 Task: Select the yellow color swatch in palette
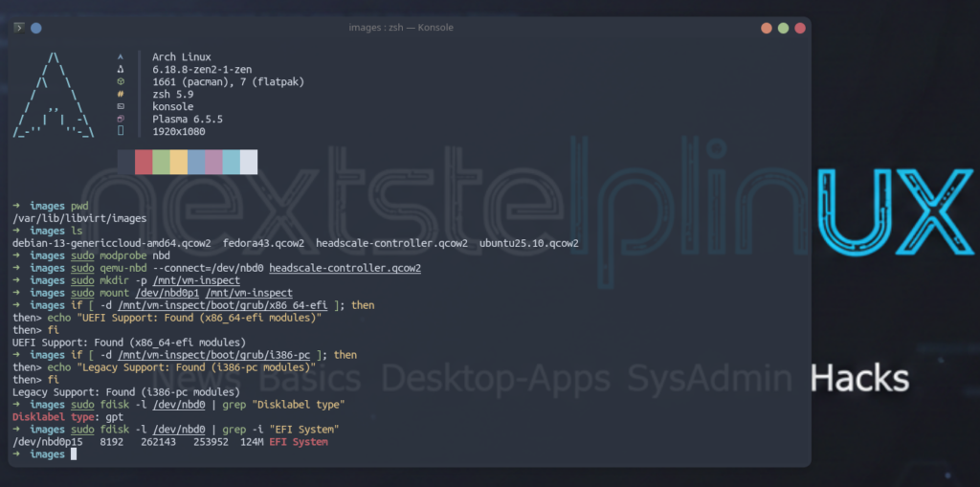click(x=178, y=162)
